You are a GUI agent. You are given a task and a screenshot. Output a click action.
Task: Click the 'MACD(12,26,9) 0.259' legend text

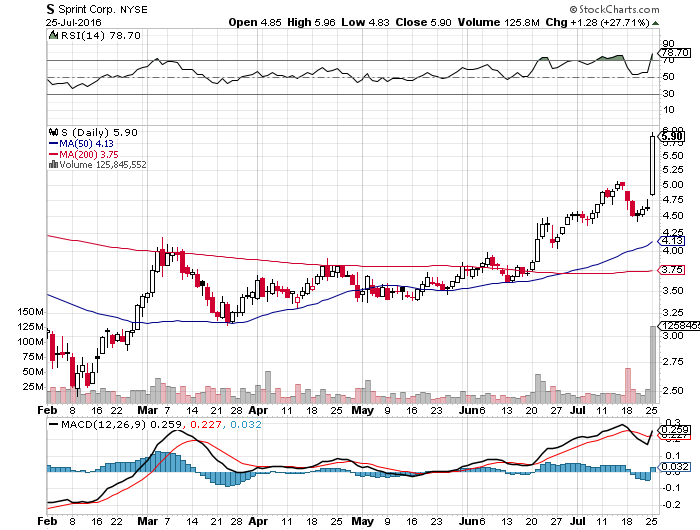[x=121, y=424]
